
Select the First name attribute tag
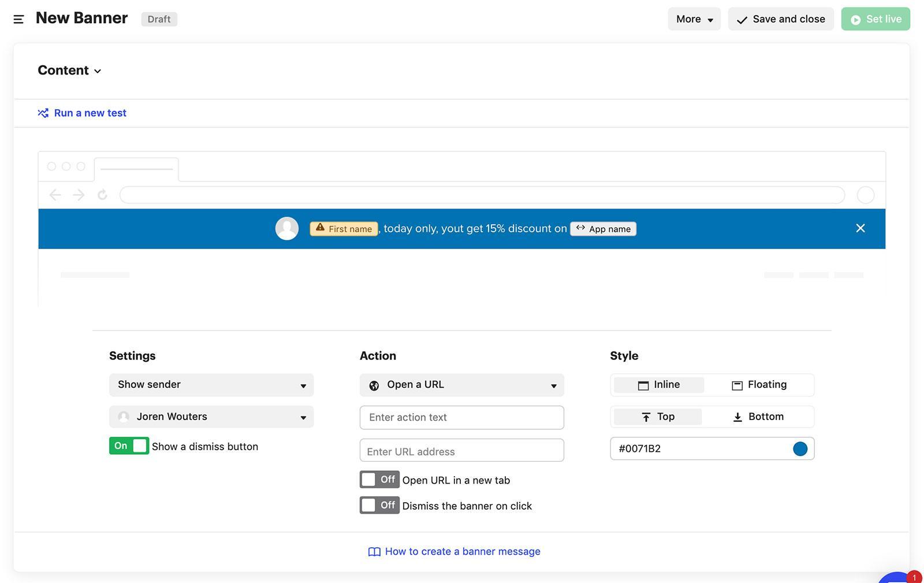[344, 229]
